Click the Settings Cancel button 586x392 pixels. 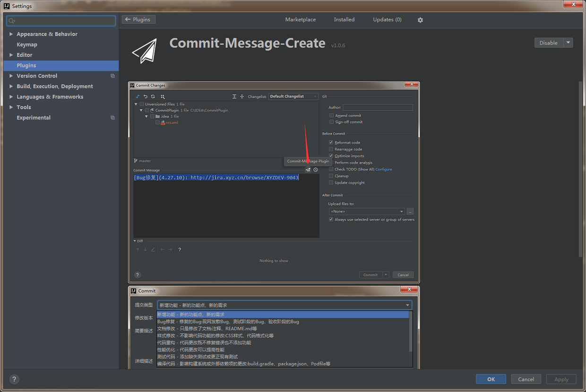[526, 379]
